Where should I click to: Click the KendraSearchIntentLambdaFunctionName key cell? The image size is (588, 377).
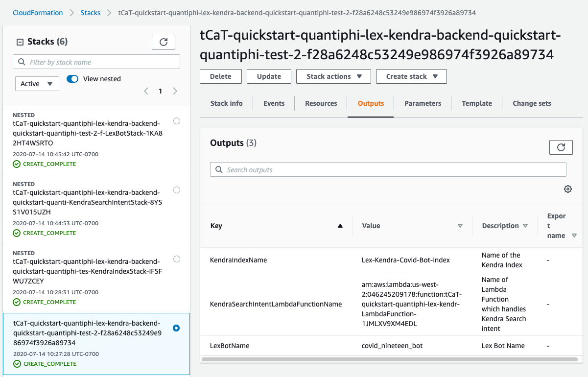pyautogui.click(x=276, y=304)
